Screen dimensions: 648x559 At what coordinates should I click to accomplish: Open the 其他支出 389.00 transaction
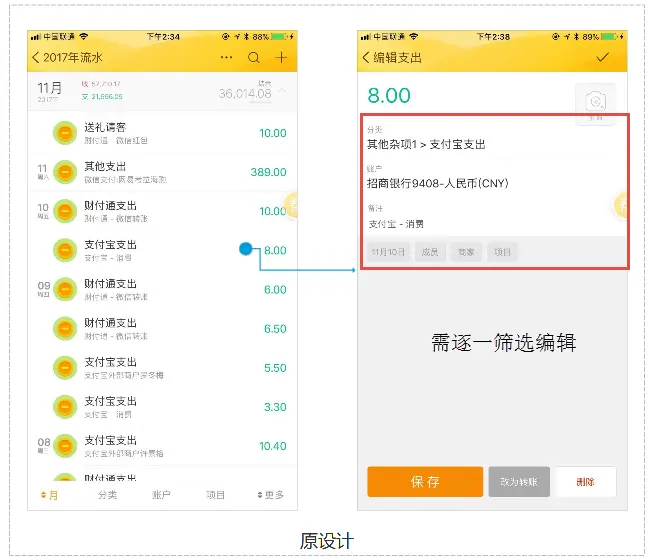click(x=162, y=172)
